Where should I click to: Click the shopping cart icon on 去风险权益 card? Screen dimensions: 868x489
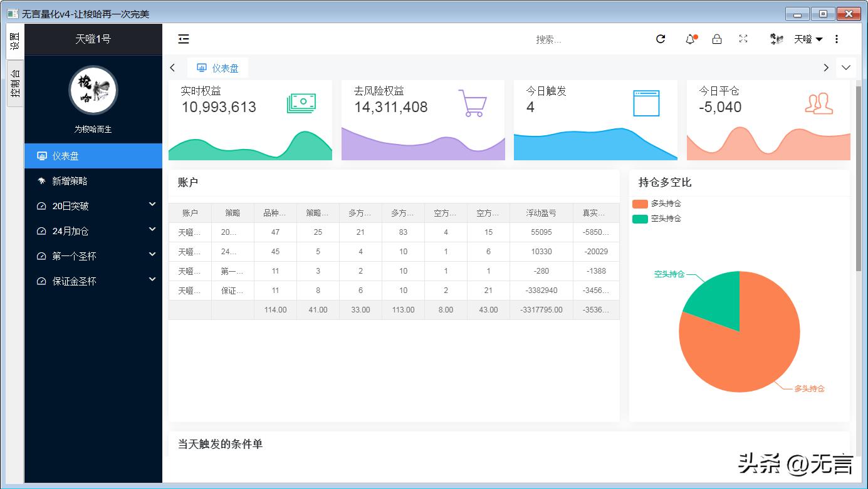pyautogui.click(x=474, y=103)
